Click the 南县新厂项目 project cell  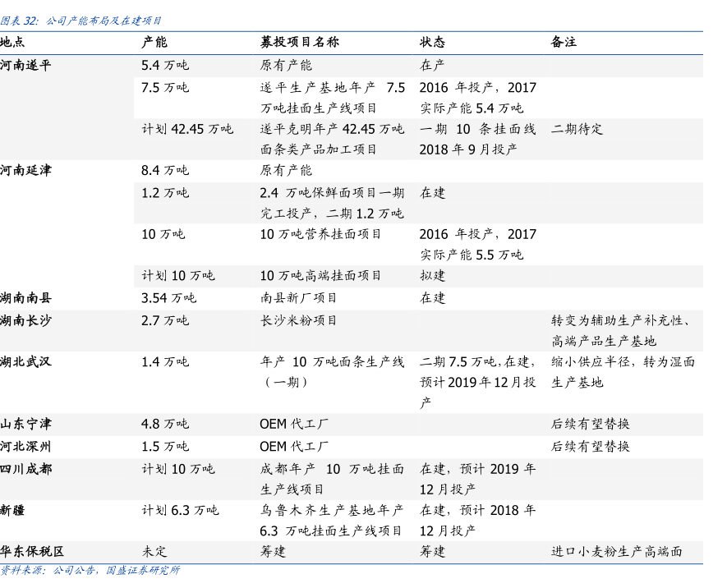(298, 298)
